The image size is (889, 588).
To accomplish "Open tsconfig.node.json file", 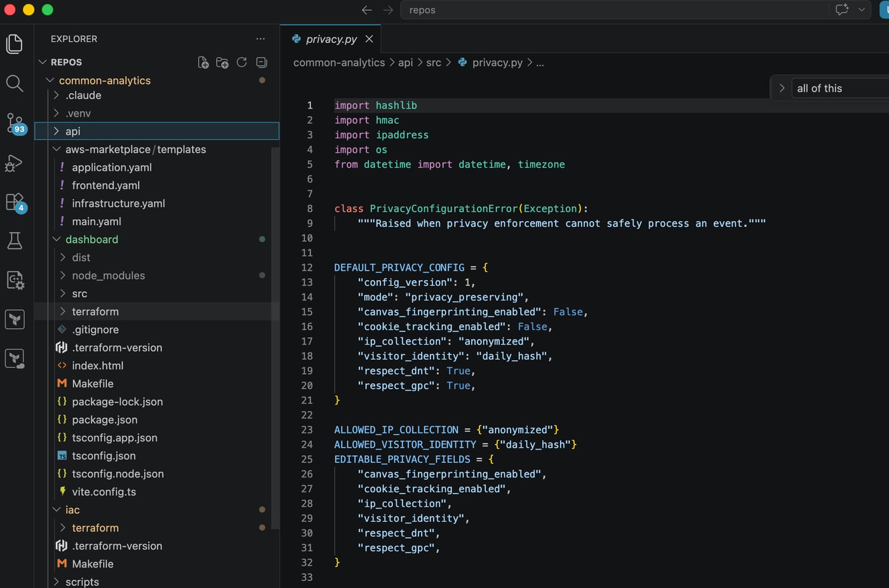I will [117, 474].
